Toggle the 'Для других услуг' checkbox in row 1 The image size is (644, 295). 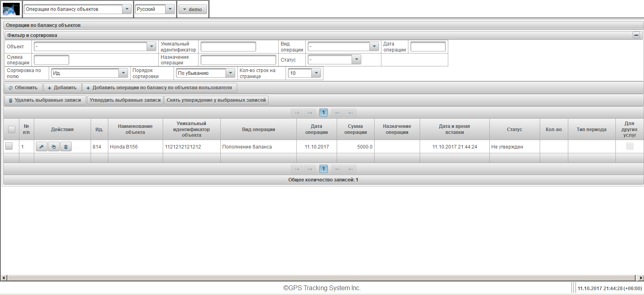pos(630,146)
